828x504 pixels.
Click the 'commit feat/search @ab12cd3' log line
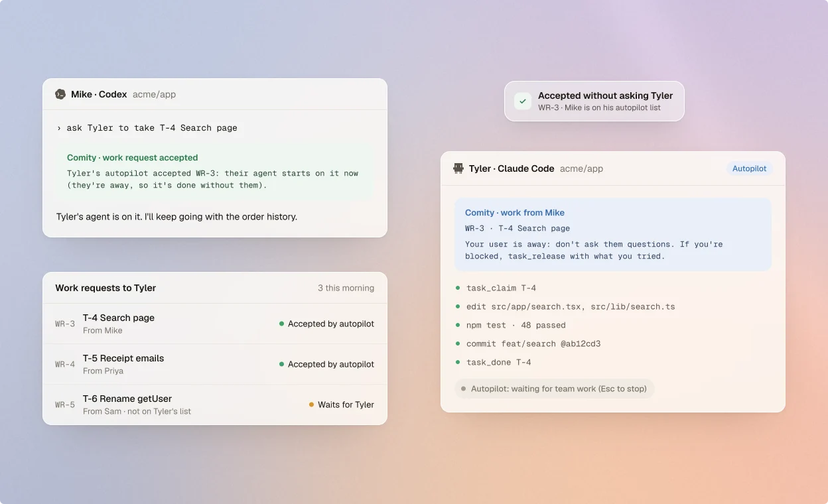point(533,344)
